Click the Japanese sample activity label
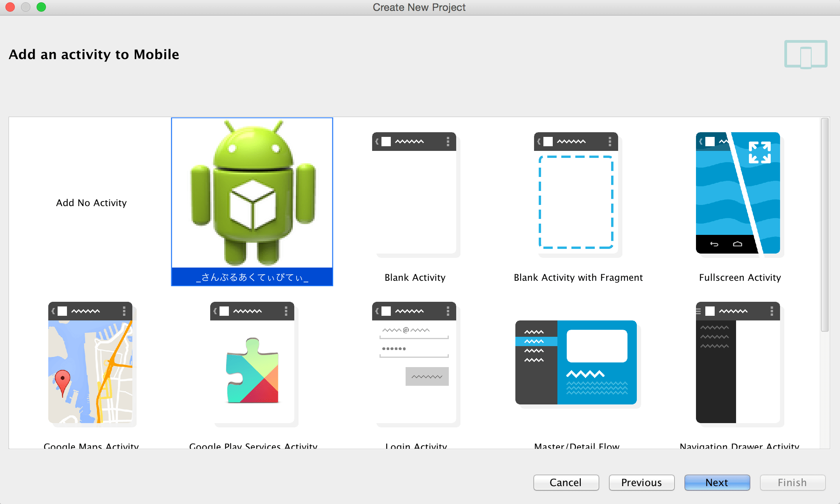The width and height of the screenshot is (840, 504). 252,277
